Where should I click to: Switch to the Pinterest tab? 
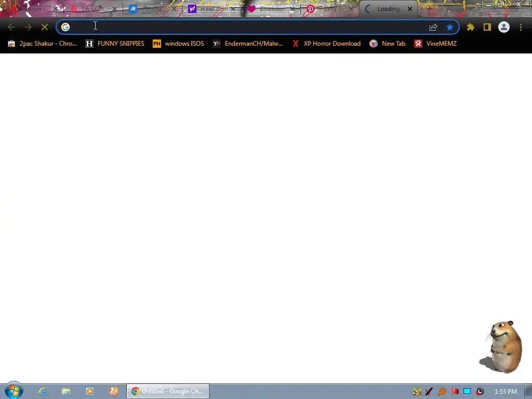328,9
